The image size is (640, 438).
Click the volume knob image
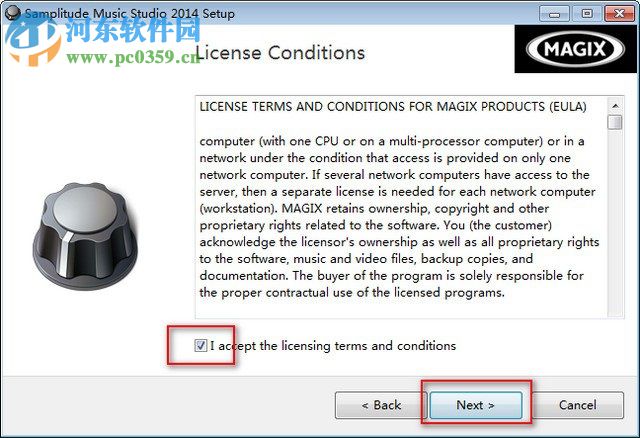click(x=85, y=236)
